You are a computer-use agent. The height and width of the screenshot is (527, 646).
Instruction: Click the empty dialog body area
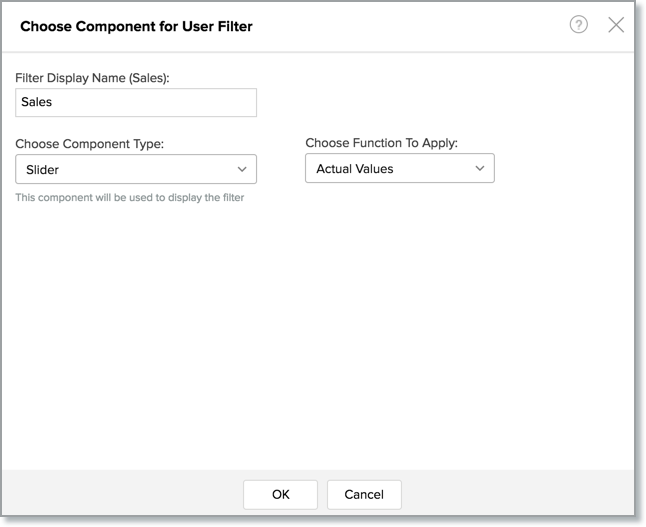320,330
